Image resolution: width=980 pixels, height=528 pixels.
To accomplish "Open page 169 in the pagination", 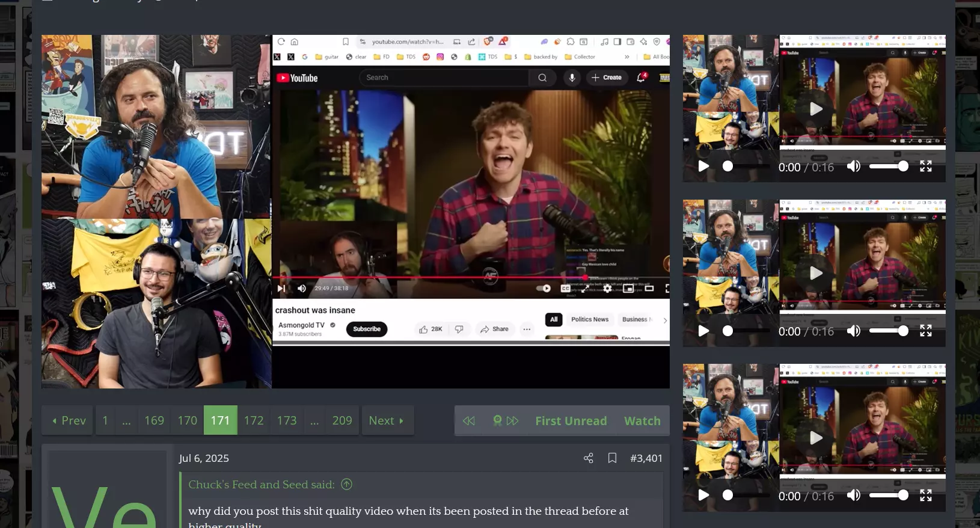I will point(154,420).
